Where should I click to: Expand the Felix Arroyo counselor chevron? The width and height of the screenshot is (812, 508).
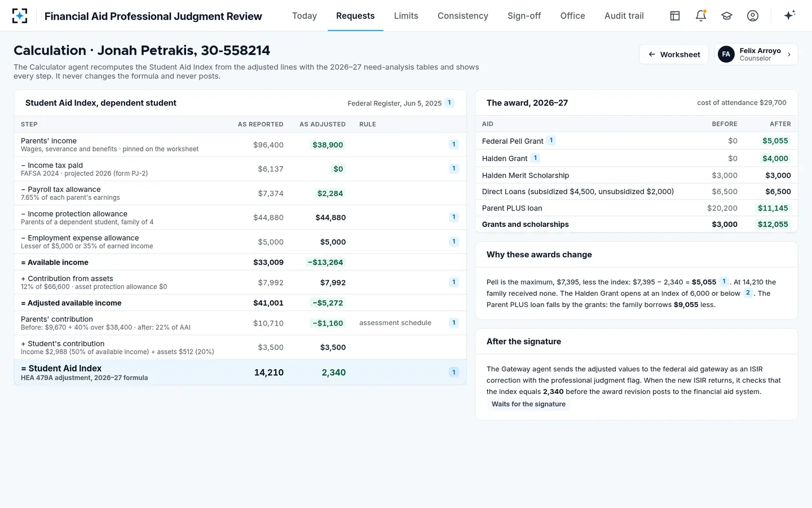[789, 55]
